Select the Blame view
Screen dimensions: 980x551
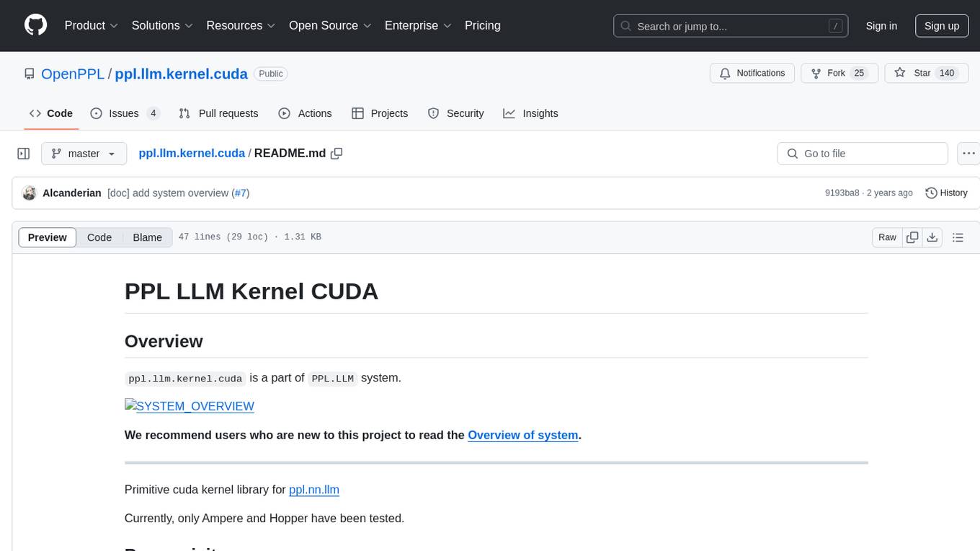tap(147, 237)
